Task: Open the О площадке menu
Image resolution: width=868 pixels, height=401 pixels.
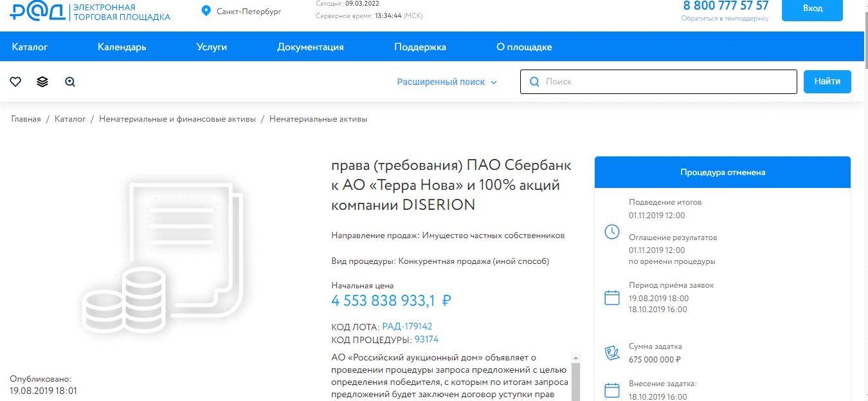Action: point(524,47)
